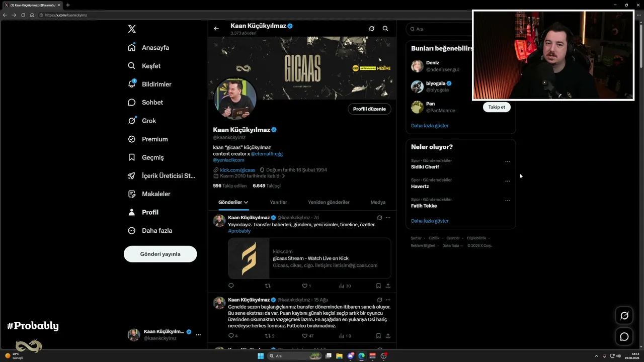Screen dimensions: 644x362
Task: Bookmark the Yayındayız post
Action: point(378,286)
